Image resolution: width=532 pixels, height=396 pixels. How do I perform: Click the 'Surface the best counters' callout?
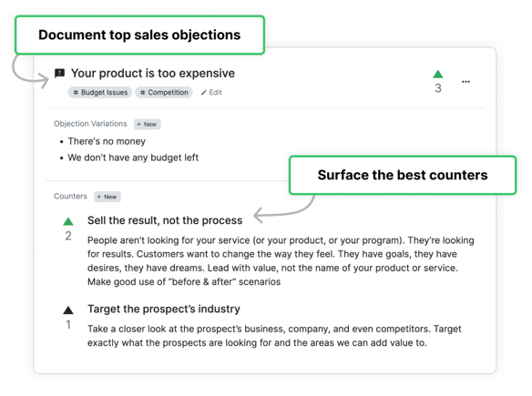point(403,176)
